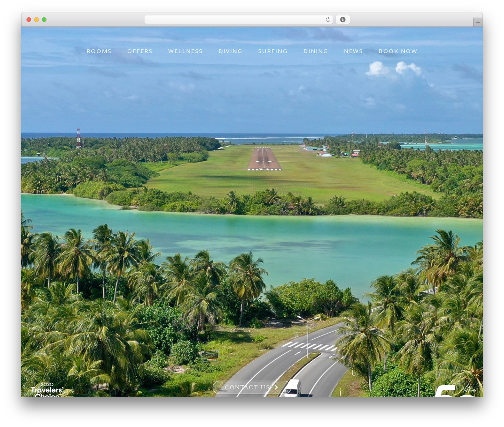
Task: Minimize the window with the yellow button
Action: pos(36,20)
